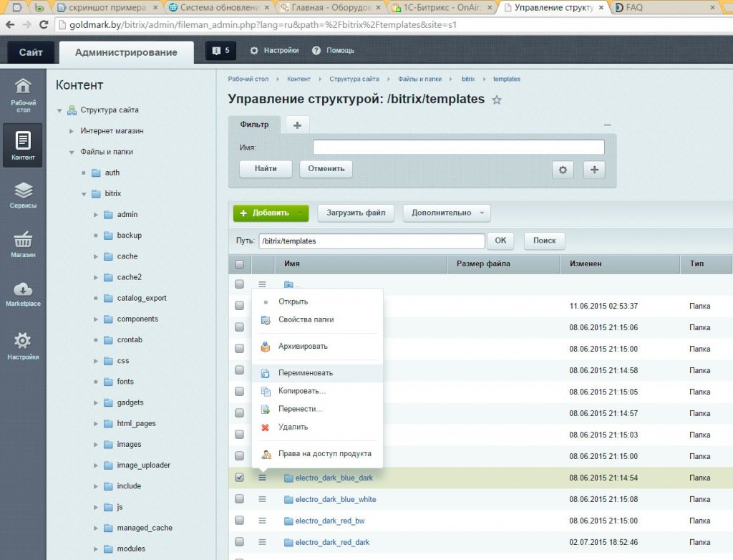Check the electro_dark_red_dark row checkbox
This screenshot has height=560, width=733.
pos(239,542)
